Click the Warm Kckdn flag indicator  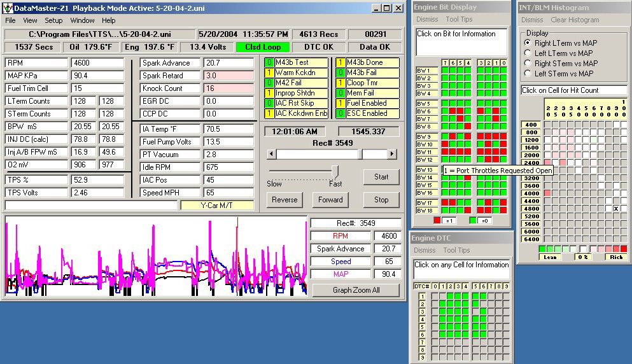coord(296,73)
